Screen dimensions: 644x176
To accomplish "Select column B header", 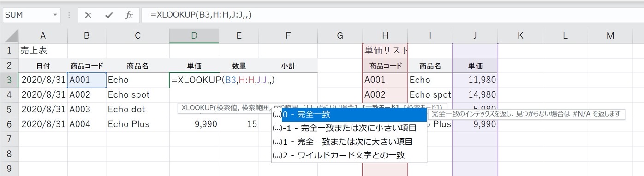I will 87,36.
